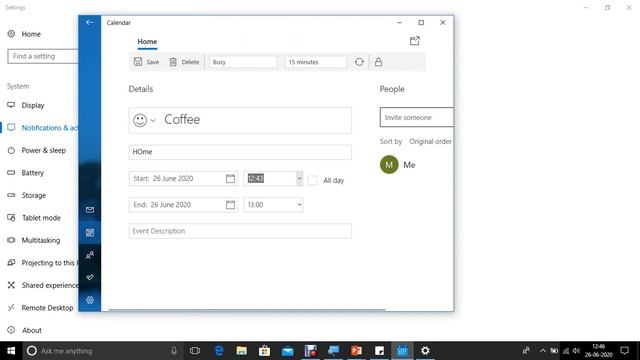This screenshot has width=640, height=360.
Task: Click the Event Description field
Action: pos(240,231)
